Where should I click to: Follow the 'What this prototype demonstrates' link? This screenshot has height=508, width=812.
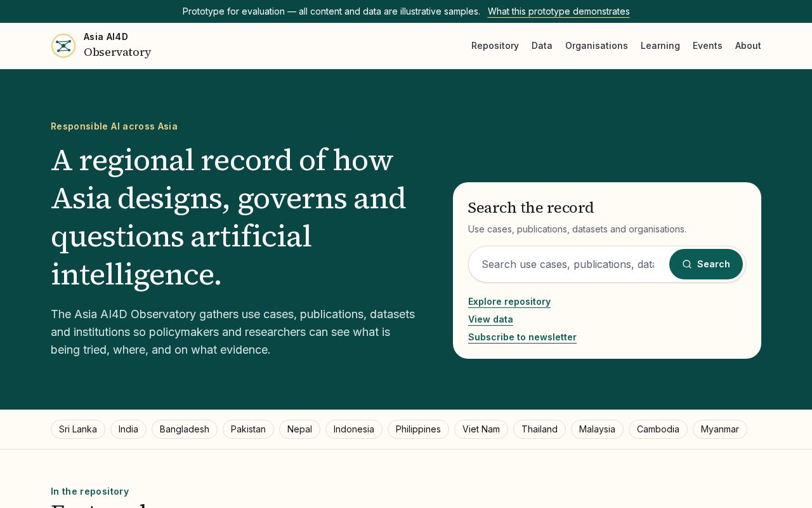[x=559, y=11]
